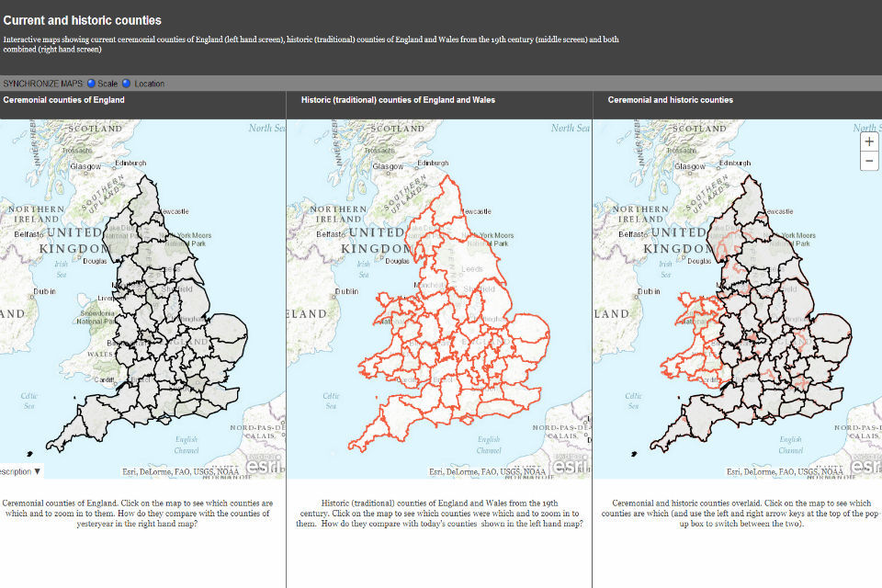Click Edinburgh label on the left map
882x588 pixels.
130,164
